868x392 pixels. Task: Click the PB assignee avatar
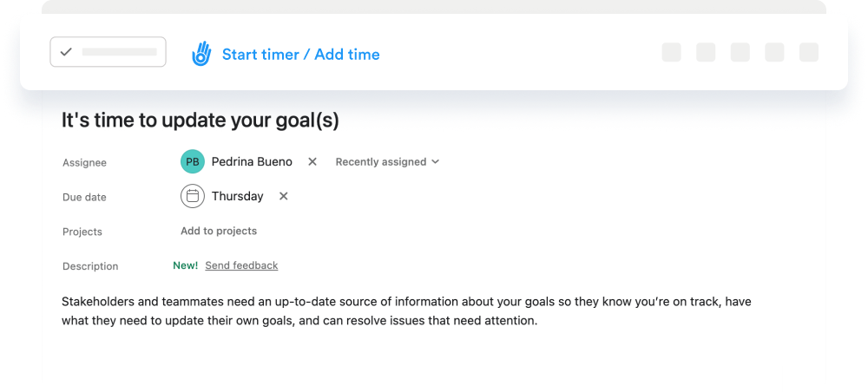193,161
